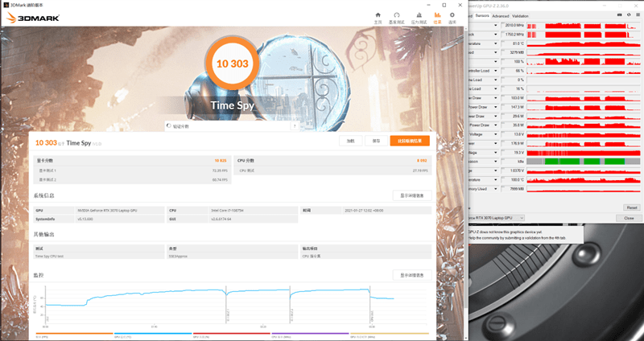
Task: Click the 3DMark logo
Action: point(34,18)
